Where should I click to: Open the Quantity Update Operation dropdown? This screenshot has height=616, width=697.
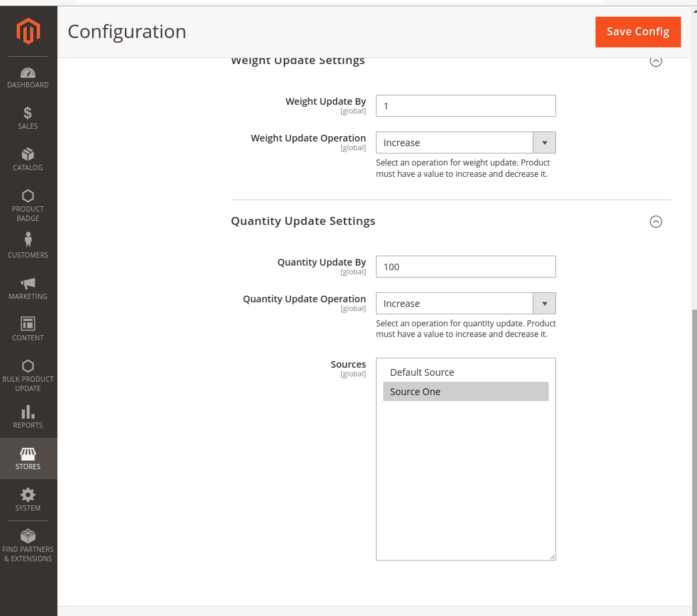coord(465,304)
